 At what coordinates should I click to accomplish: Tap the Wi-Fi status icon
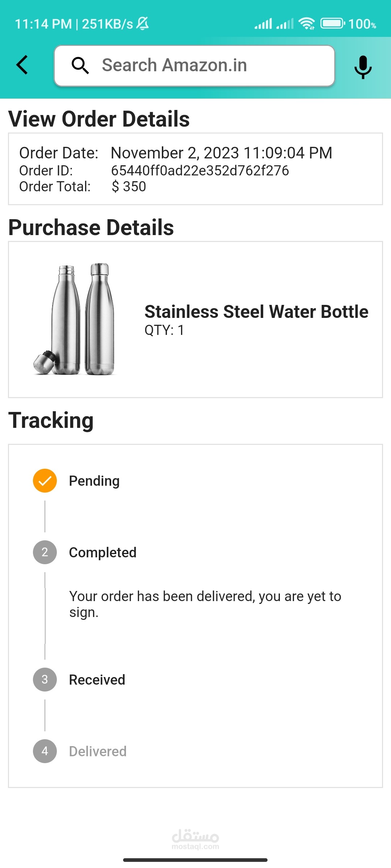click(306, 24)
